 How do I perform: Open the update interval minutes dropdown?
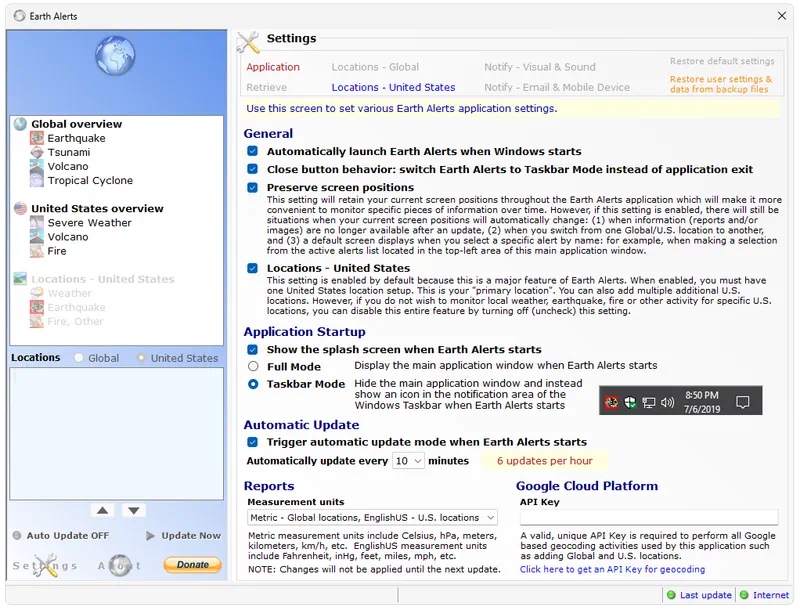(x=408, y=461)
